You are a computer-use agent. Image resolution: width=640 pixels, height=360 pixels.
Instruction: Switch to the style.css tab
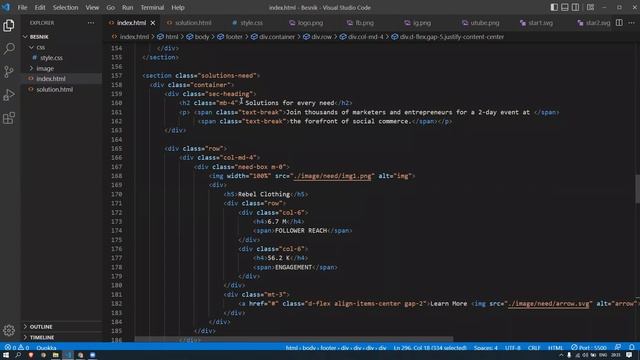(x=247, y=23)
